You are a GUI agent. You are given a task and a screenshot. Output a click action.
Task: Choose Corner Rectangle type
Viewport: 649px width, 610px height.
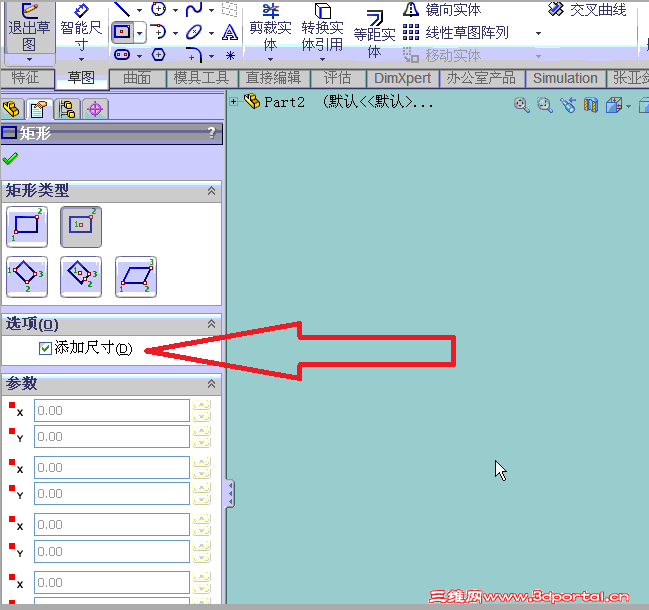tap(27, 227)
